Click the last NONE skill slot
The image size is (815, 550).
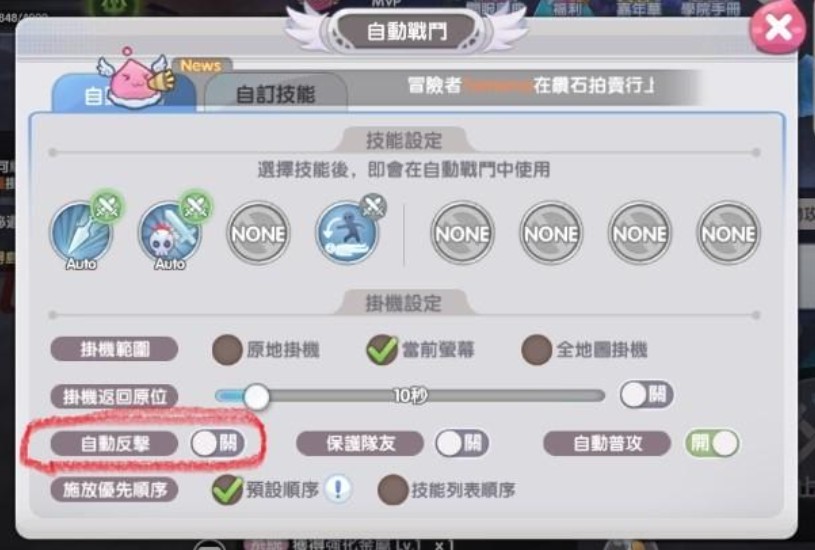coord(728,233)
